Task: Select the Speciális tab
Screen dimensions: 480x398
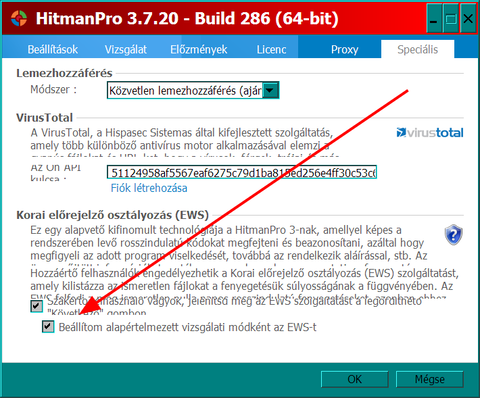Action: (417, 49)
